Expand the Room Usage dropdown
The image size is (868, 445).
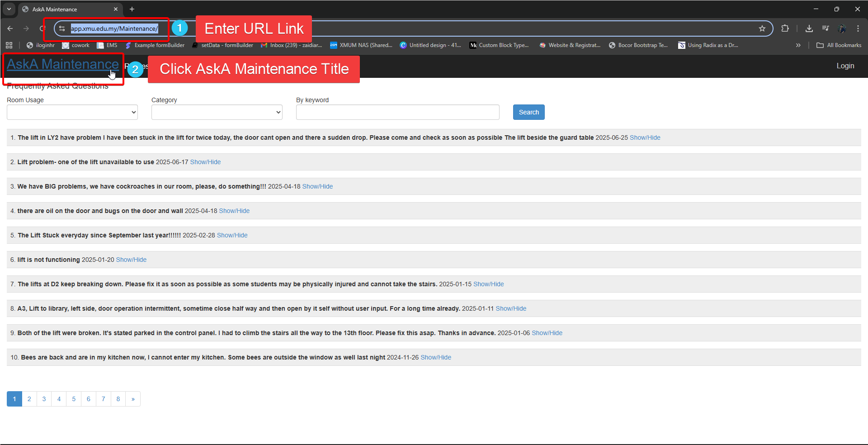pos(72,112)
